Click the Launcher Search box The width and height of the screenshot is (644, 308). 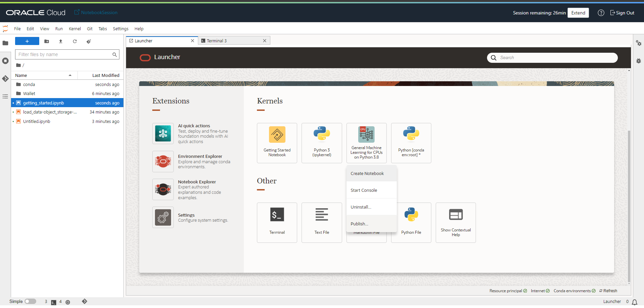coord(552,58)
